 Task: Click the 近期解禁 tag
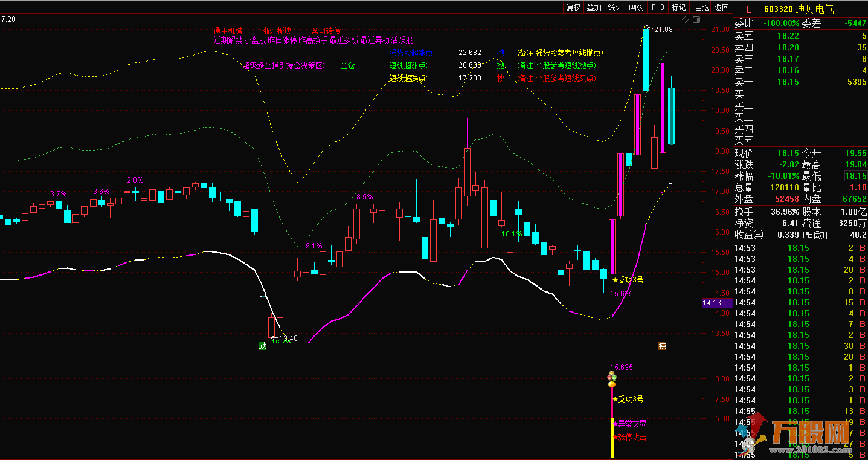pos(228,40)
